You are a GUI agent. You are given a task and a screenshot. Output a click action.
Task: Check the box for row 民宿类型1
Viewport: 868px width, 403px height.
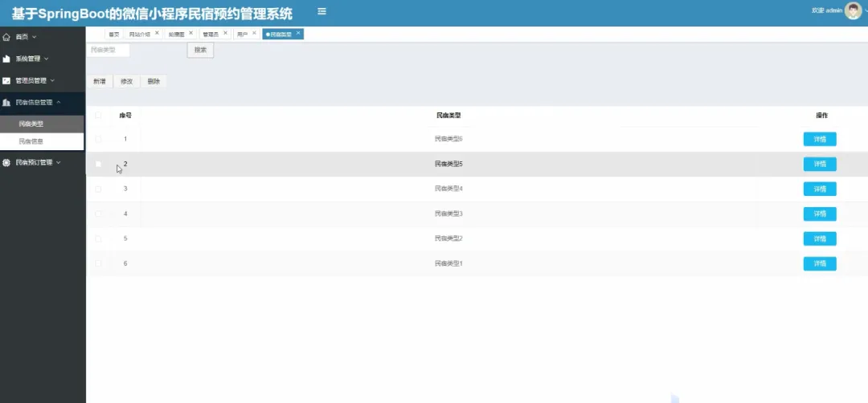point(98,263)
